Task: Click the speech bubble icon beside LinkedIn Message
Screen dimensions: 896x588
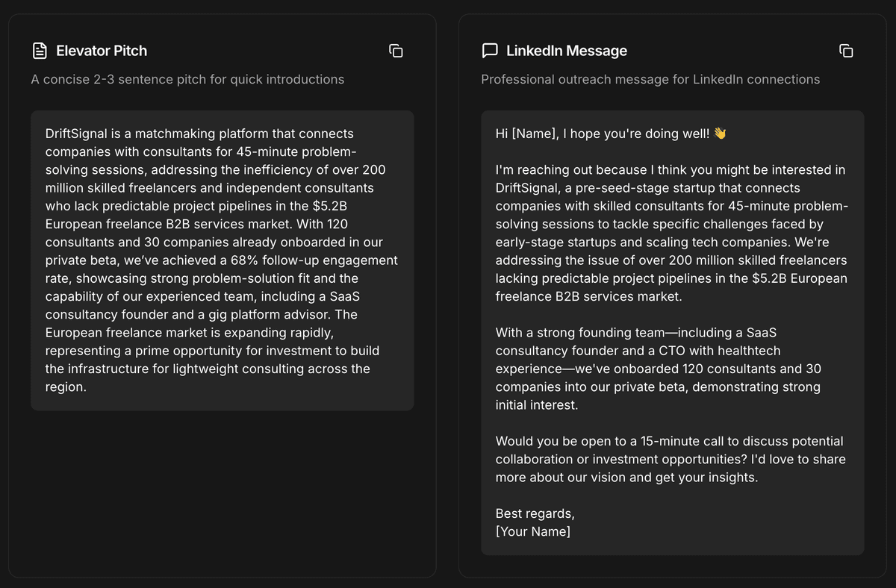Action: (x=489, y=51)
